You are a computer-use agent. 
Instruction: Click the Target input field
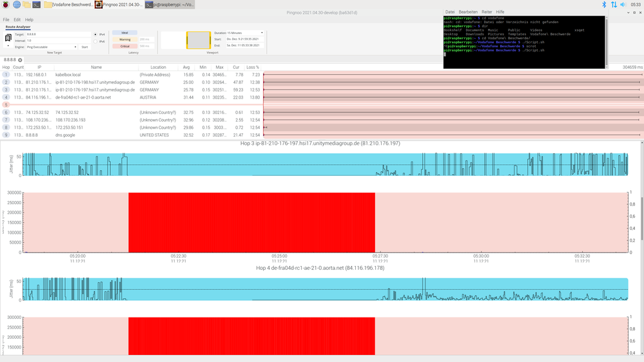tap(57, 34)
